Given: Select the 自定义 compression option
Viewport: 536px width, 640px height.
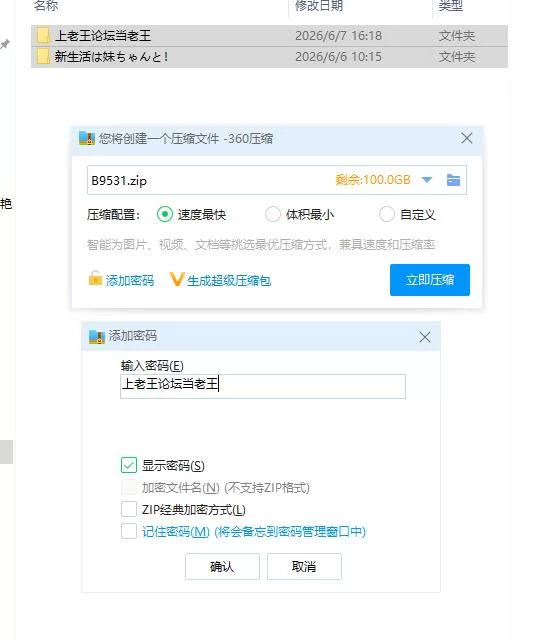Looking at the screenshot, I should click(x=387, y=214).
